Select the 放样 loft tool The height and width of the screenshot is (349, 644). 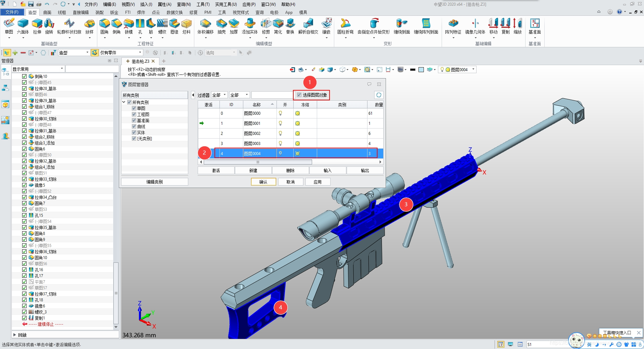point(89,26)
